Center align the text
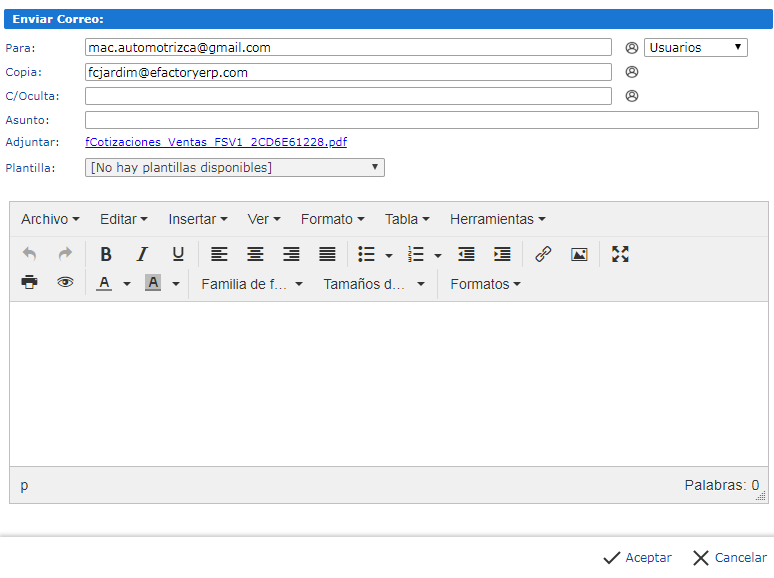Viewport: 774px width, 578px height. click(255, 254)
